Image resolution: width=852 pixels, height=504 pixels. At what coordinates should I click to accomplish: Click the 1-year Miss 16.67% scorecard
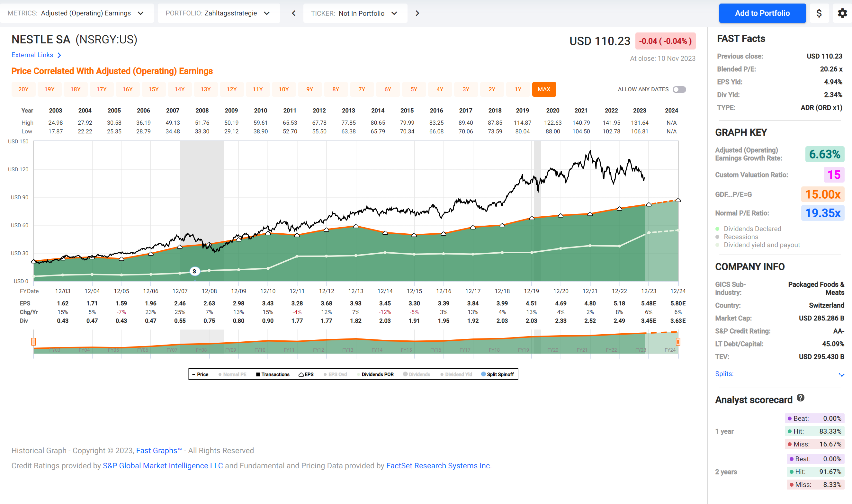coord(815,444)
